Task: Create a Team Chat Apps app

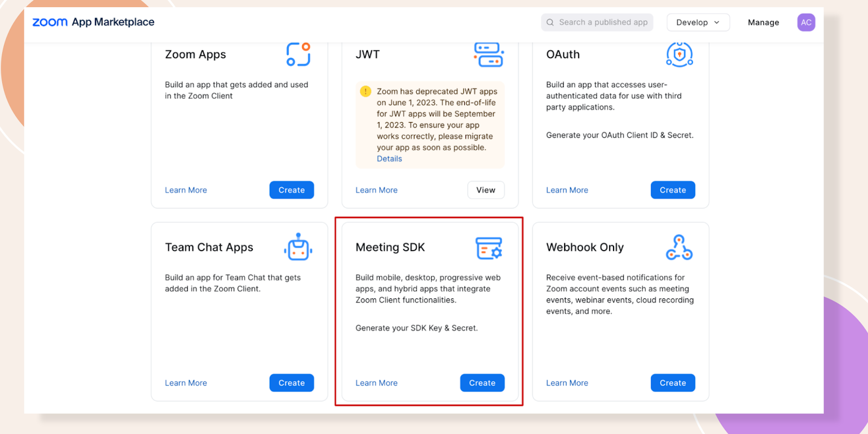Action: tap(292, 383)
